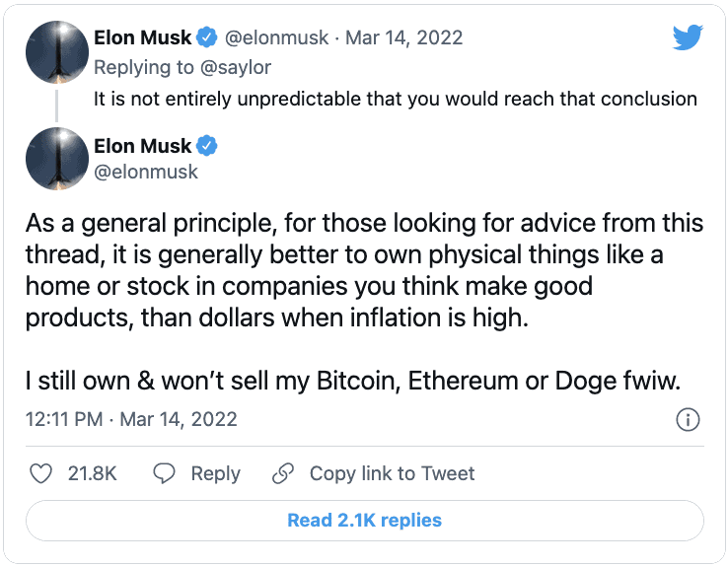Click the @elonmusk handle under the main author name
The image size is (728, 566).
coord(146,172)
